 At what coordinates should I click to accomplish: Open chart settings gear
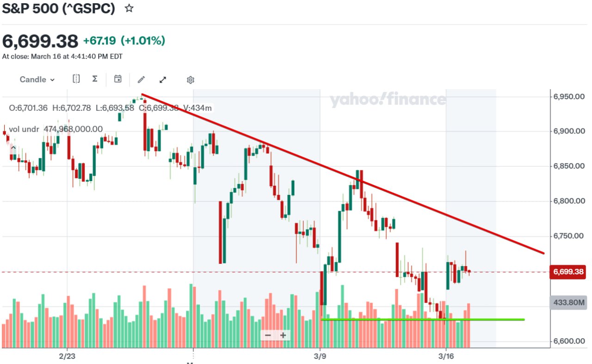pos(190,80)
